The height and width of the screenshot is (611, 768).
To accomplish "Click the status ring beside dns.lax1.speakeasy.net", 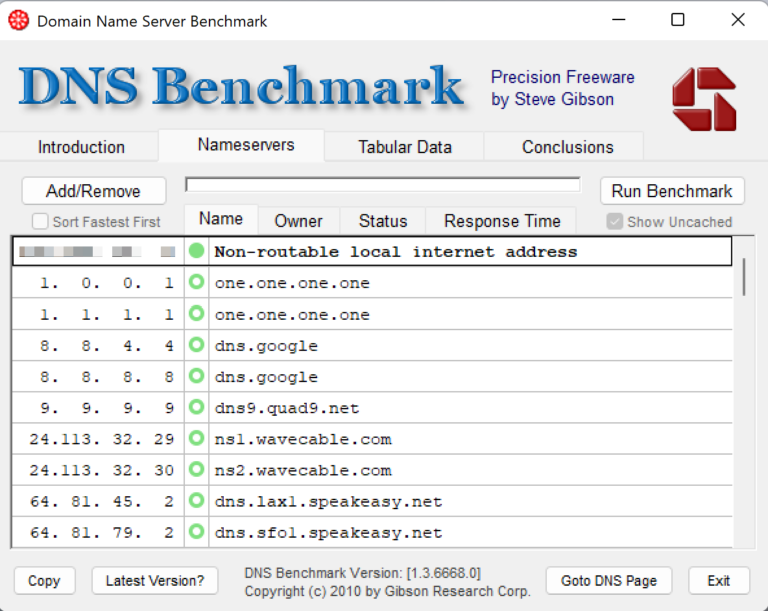I will coord(196,501).
